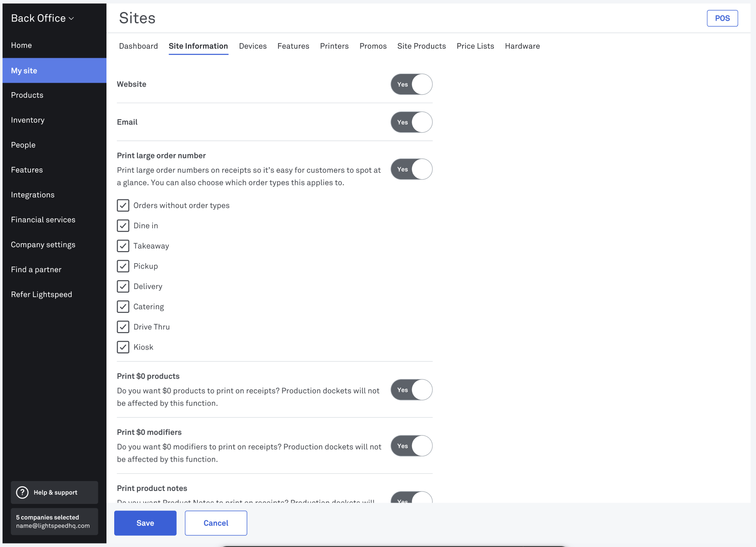The height and width of the screenshot is (547, 756).
Task: Open the Hardware tab
Action: coord(522,46)
